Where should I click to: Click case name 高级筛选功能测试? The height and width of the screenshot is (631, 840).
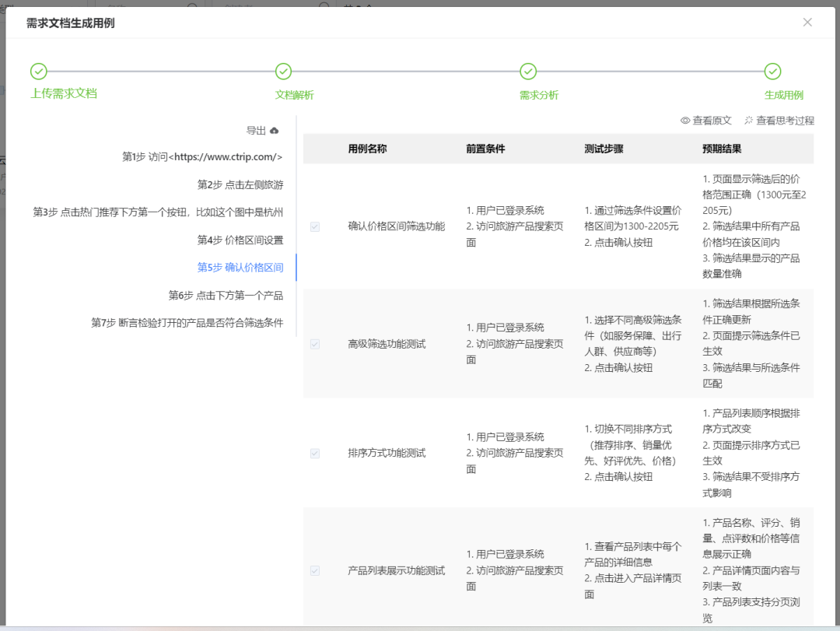tap(387, 344)
